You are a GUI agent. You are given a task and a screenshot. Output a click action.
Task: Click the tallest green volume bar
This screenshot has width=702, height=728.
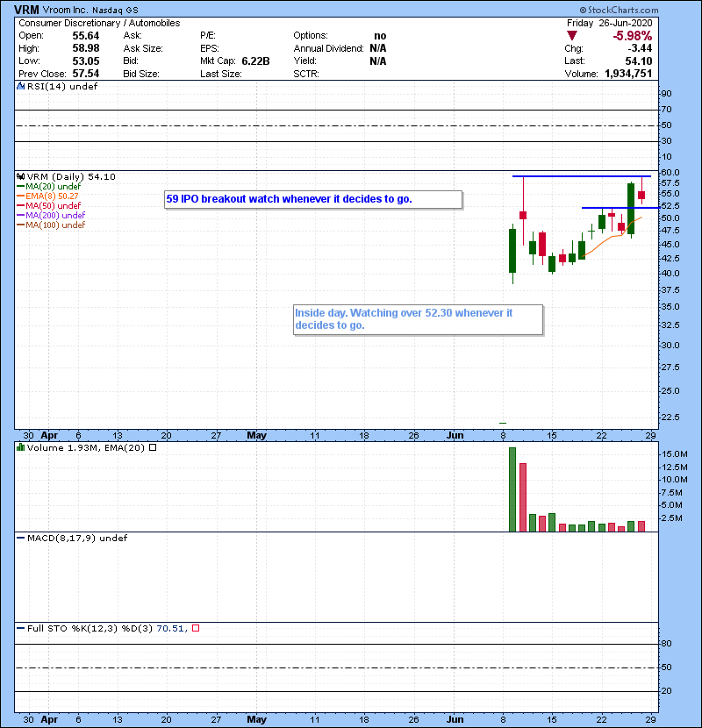coord(512,489)
